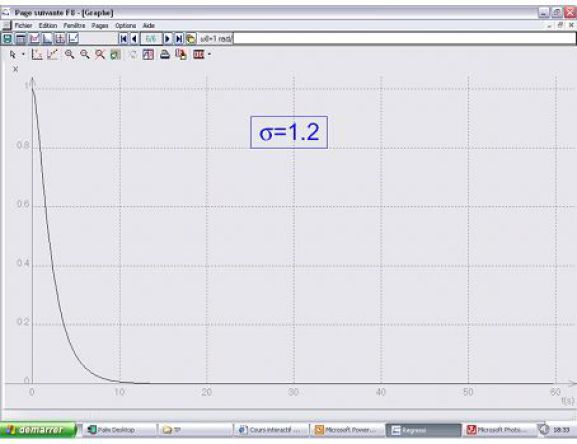This screenshot has width=577, height=444.
Task: Click the demarrer start button
Action: (38, 430)
